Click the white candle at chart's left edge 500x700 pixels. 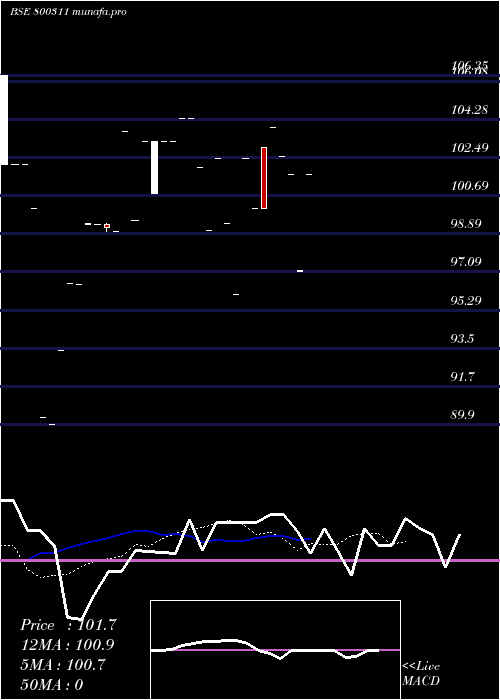(x=4, y=120)
